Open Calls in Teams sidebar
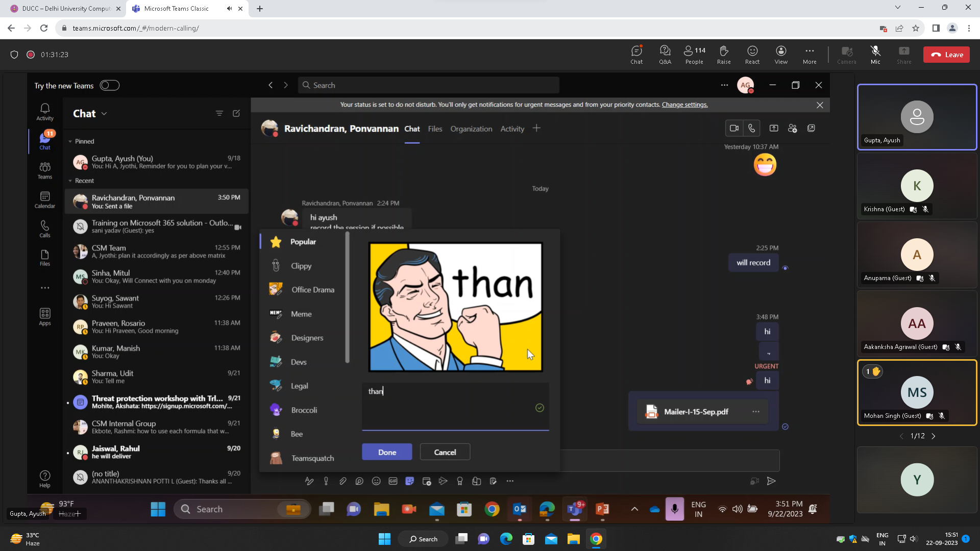The height and width of the screenshot is (551, 980). 45,229
